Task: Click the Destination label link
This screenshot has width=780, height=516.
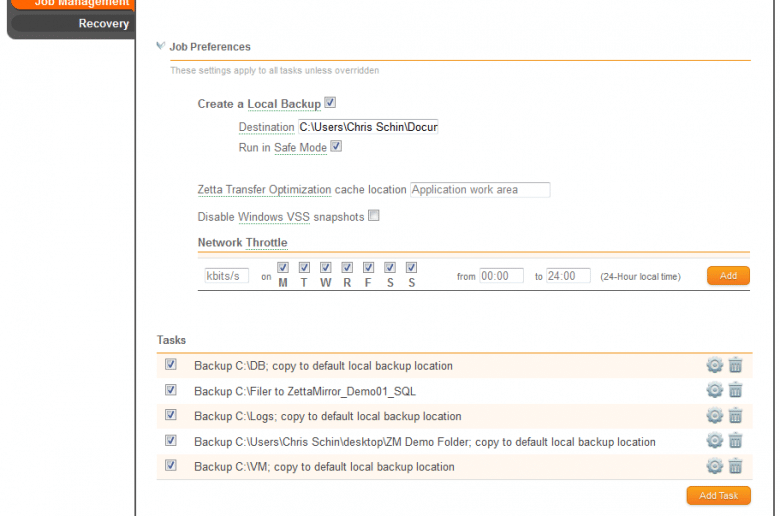Action: 267,127
